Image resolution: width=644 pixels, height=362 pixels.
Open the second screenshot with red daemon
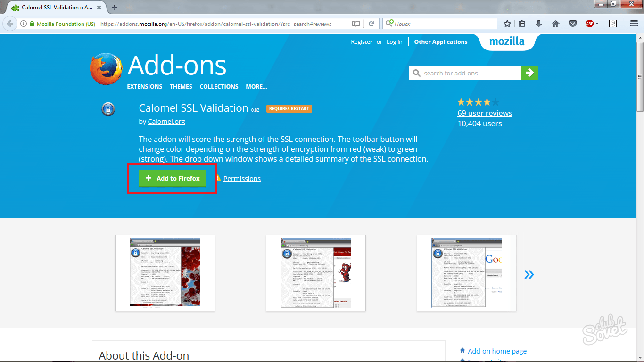[x=316, y=273]
